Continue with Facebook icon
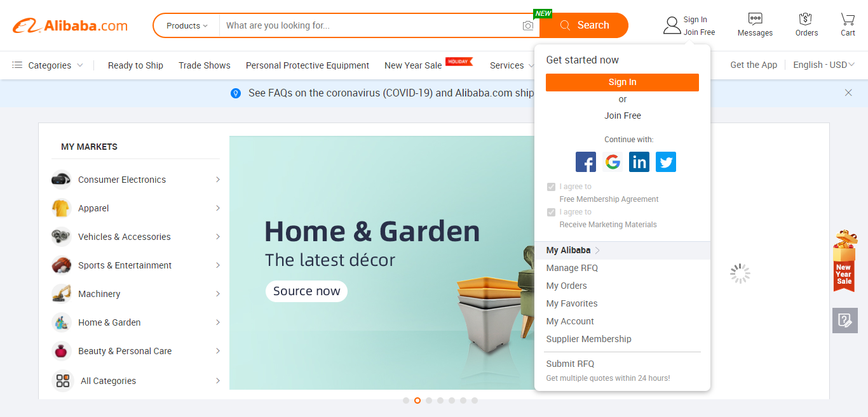 [586, 162]
